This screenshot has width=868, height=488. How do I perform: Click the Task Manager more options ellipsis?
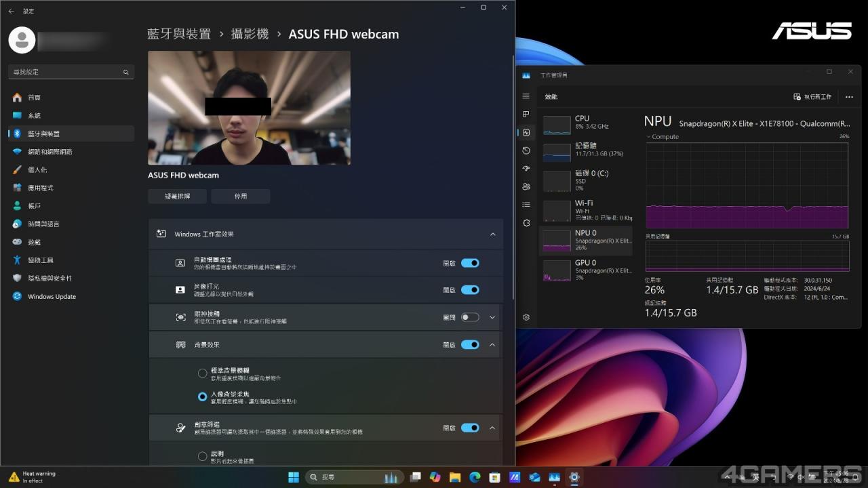coord(849,97)
